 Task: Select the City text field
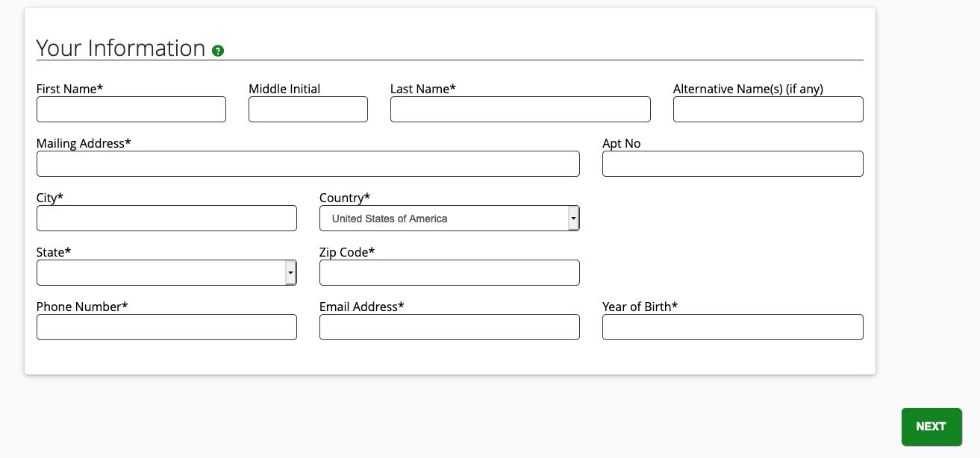tap(166, 218)
